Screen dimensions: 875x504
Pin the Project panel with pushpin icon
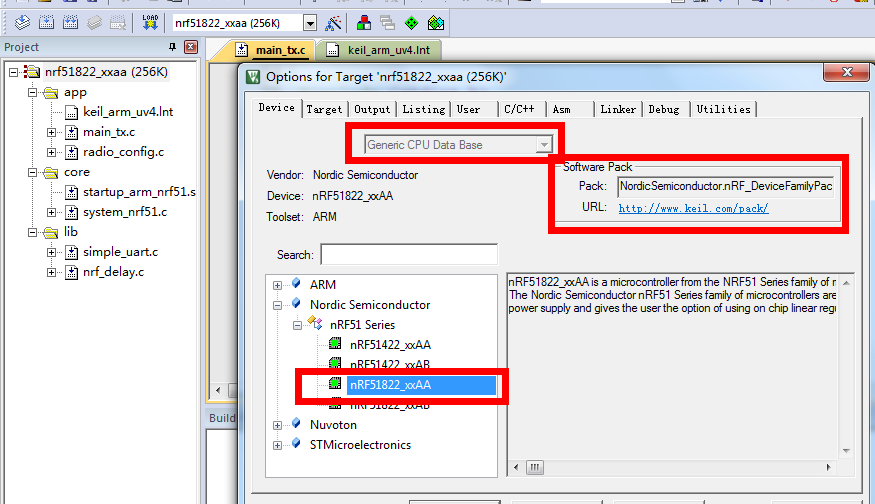[172, 47]
